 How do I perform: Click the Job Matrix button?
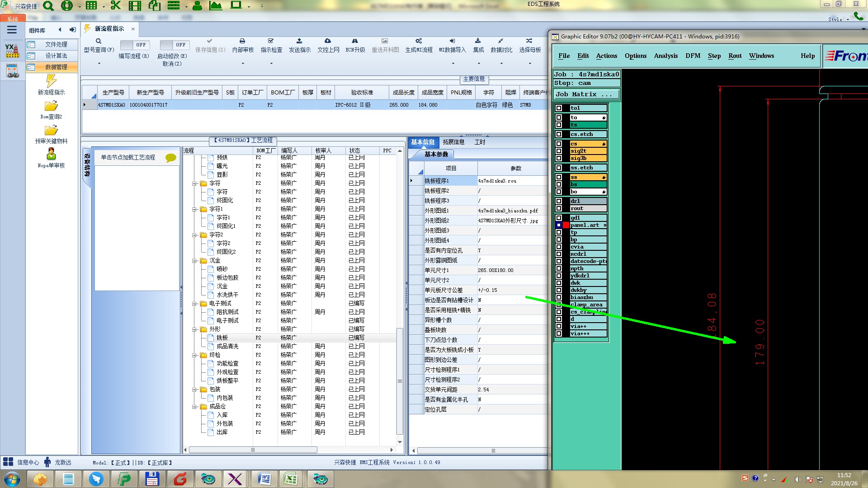tap(586, 94)
